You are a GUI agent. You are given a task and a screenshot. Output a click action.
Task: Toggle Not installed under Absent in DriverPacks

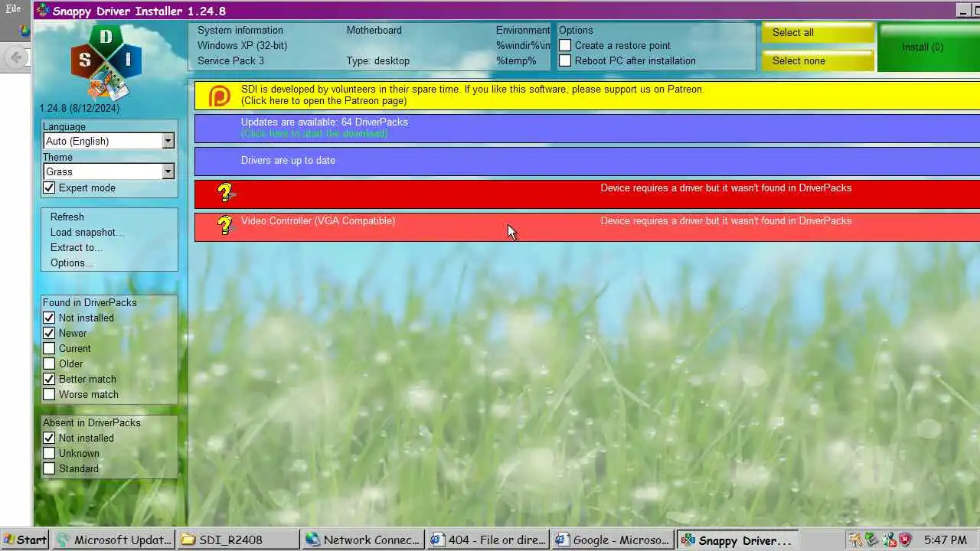point(49,438)
